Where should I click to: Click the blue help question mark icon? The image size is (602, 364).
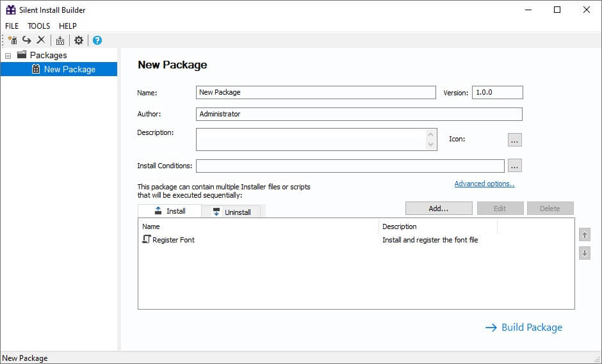point(97,40)
